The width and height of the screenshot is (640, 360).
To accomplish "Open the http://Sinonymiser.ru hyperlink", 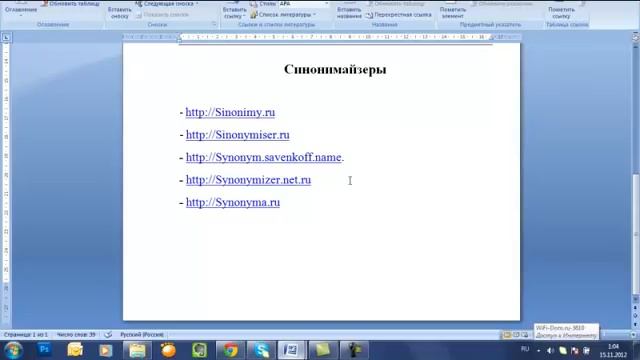I will (238, 135).
